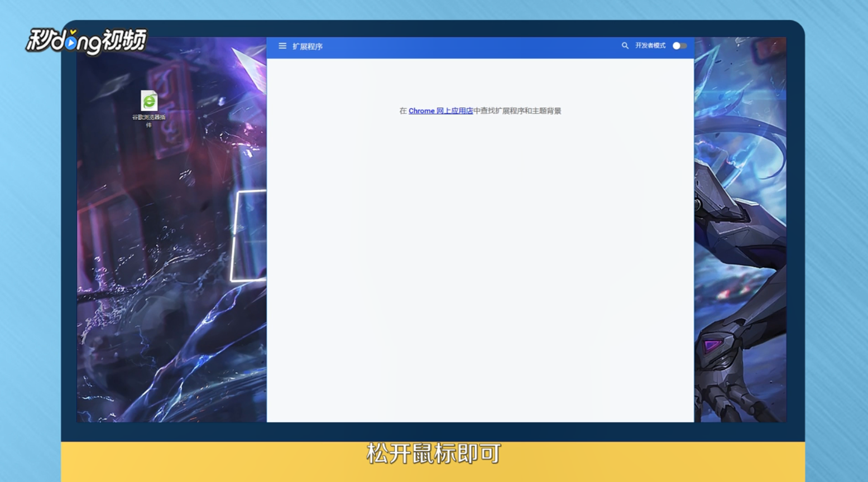
Task: Click the search magnifier icon
Action: (x=625, y=46)
